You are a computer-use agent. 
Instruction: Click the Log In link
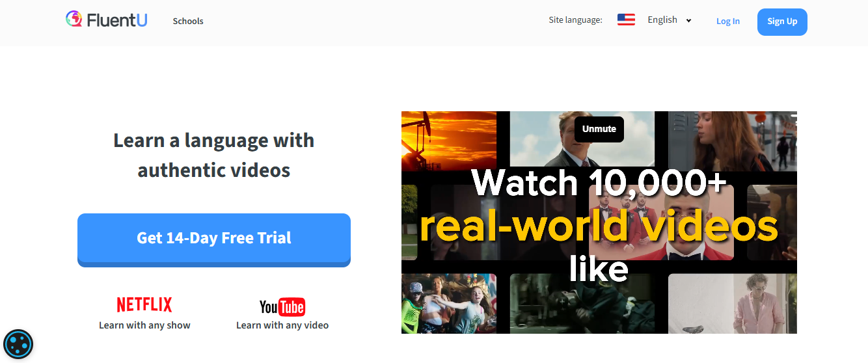pyautogui.click(x=727, y=21)
